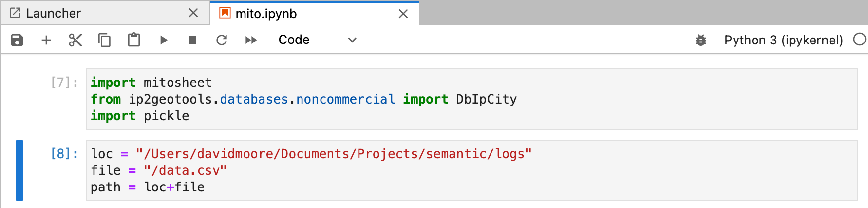Insert a new cell with the plus icon
Screen dimensions: 868x208
click(x=46, y=40)
